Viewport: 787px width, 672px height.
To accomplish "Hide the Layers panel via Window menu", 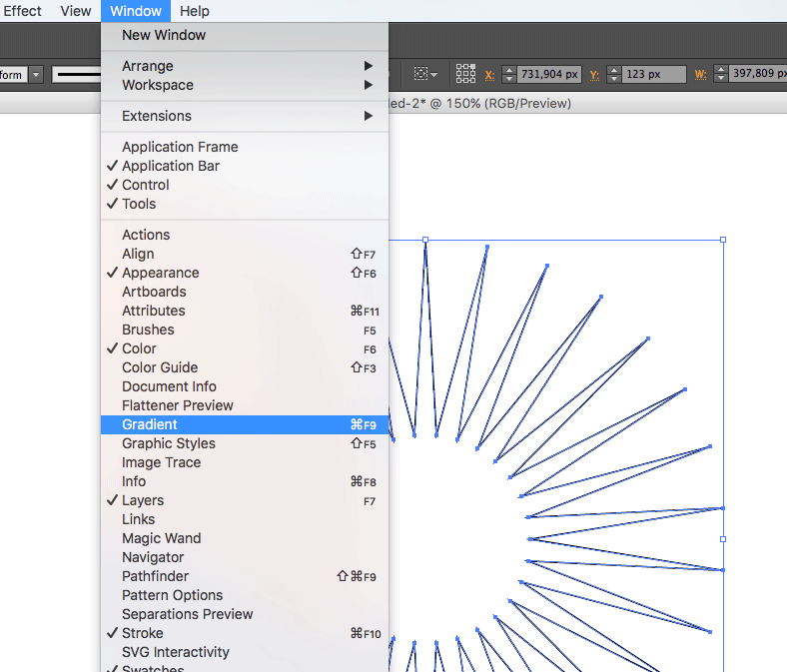I will coord(143,500).
